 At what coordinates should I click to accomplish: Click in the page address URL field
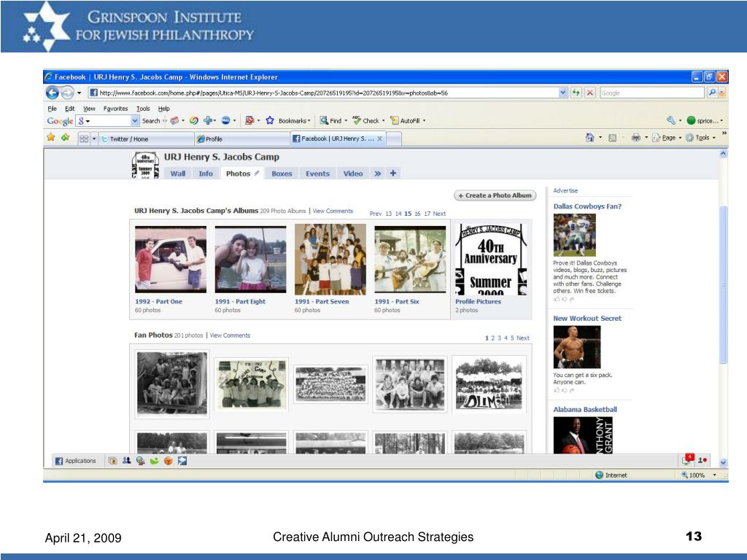click(x=322, y=93)
